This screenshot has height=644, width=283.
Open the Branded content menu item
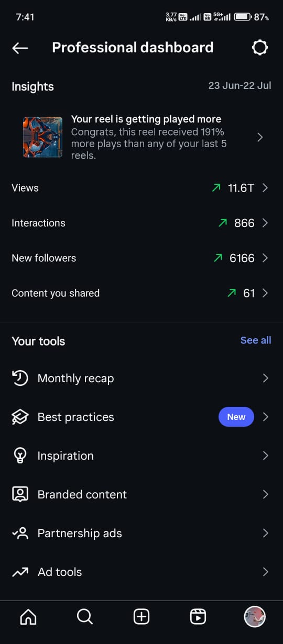(141, 494)
